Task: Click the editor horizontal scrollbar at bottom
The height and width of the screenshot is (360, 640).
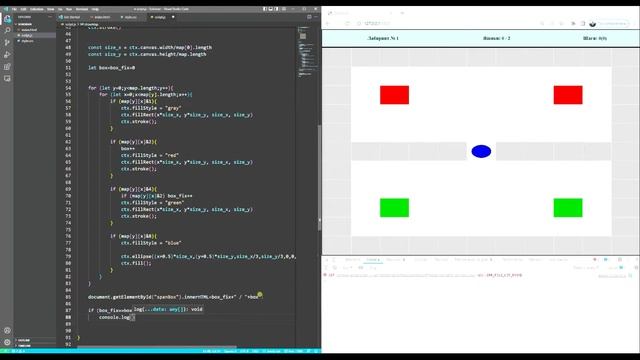Action: pyautogui.click(x=157, y=347)
